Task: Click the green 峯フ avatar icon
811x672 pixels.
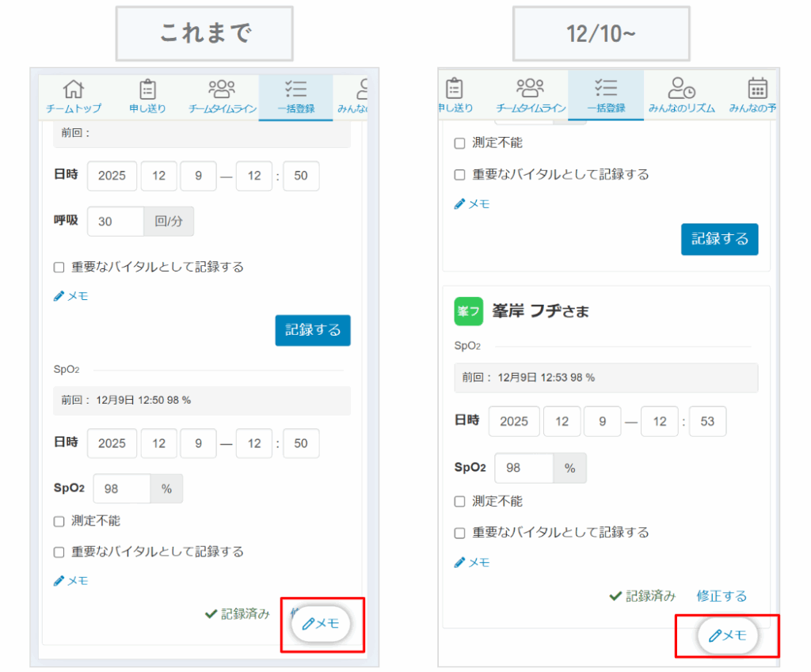Action: coord(468,311)
